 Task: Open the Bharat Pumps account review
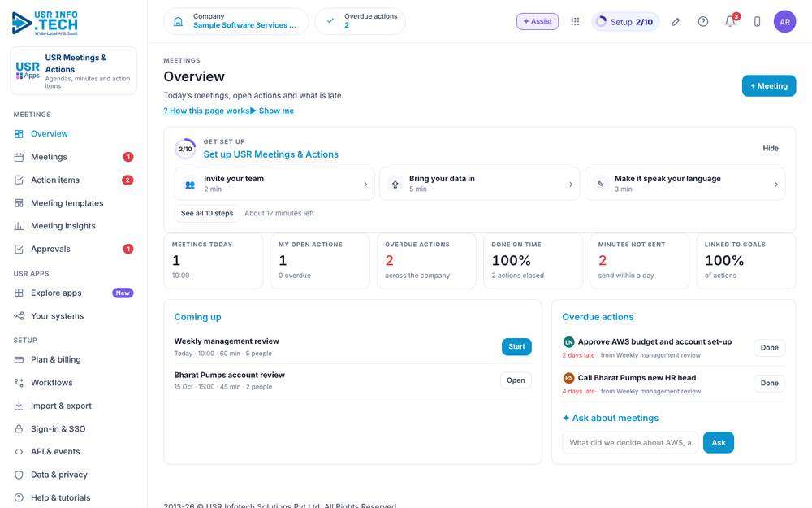[516, 380]
